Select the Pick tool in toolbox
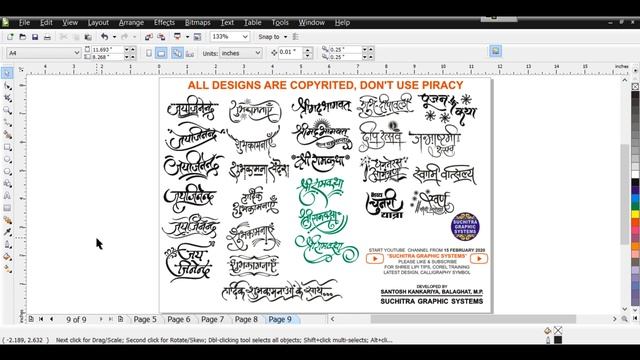This screenshot has height=360, width=640. click(7, 73)
